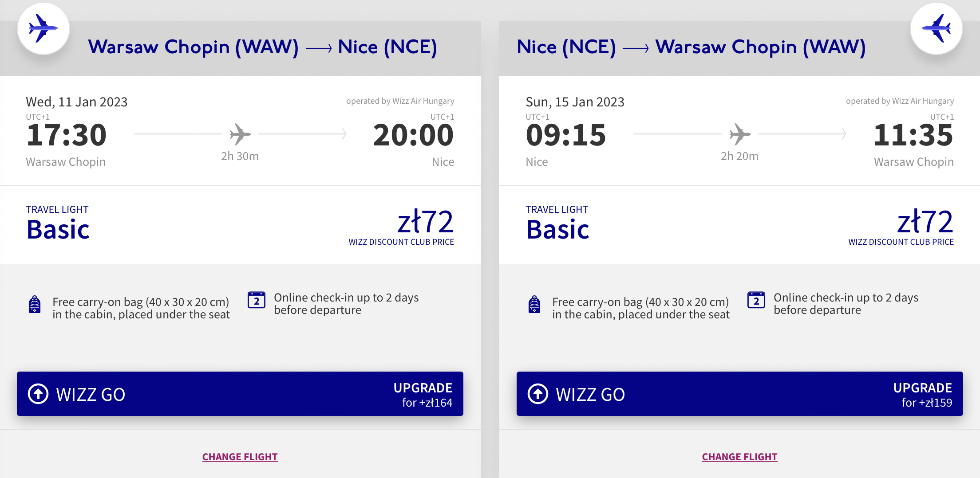Click the upgrade arrow icon on outbound WIZZ GO
This screenshot has height=478, width=980.
[x=38, y=394]
